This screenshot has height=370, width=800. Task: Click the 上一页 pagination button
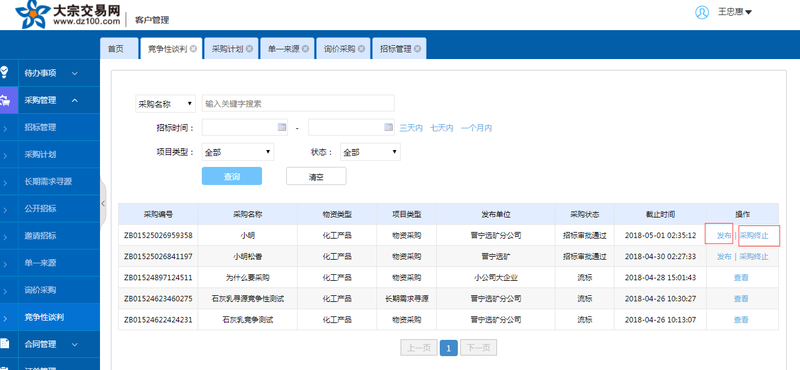pyautogui.click(x=418, y=348)
